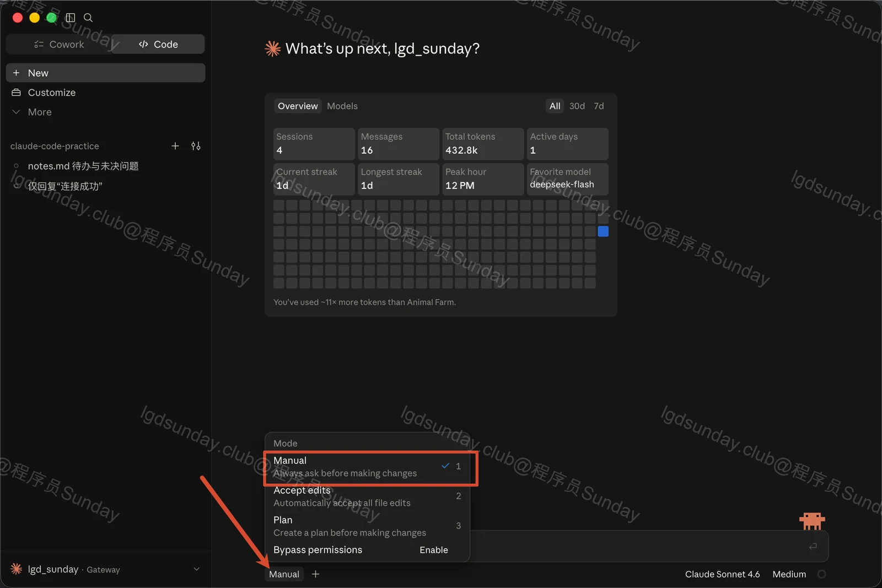Choose Accept edits mode
Image resolution: width=882 pixels, height=588 pixels.
click(367, 497)
